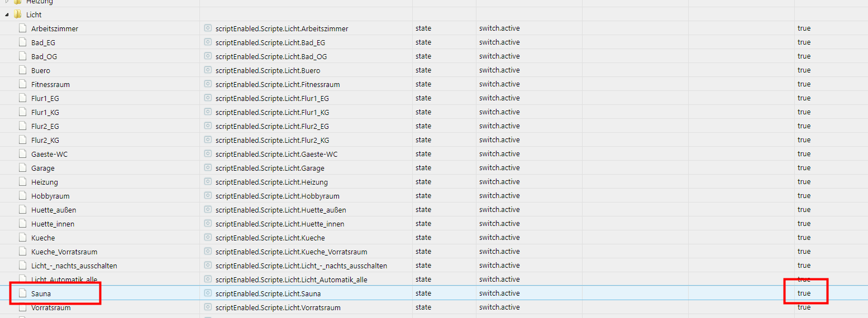Screen dimensions: 868x318
Task: Select the Flur1_EG tree entry
Action: point(45,98)
